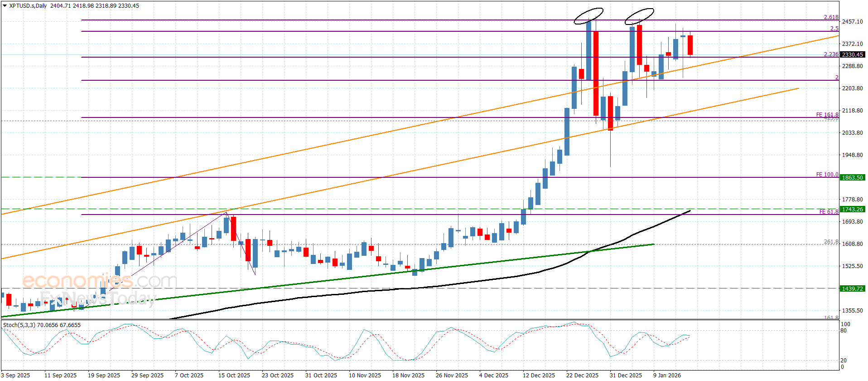Click the current price label 2330.45
868x381 pixels.
[x=852, y=54]
